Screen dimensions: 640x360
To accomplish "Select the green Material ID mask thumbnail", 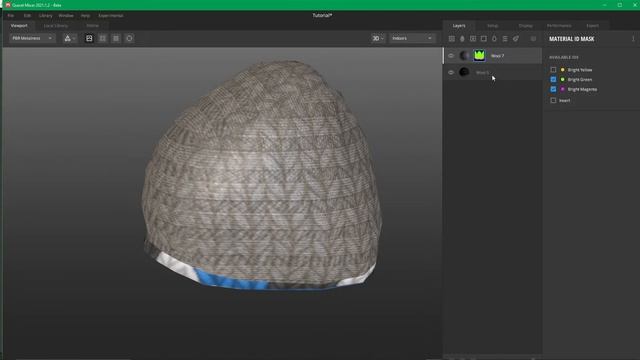I will click(479, 55).
